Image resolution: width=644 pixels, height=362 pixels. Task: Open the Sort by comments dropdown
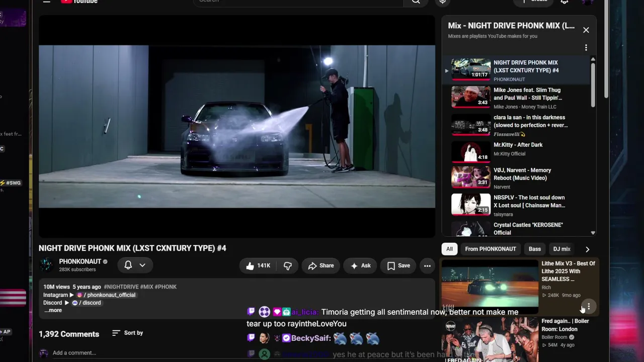click(x=128, y=333)
